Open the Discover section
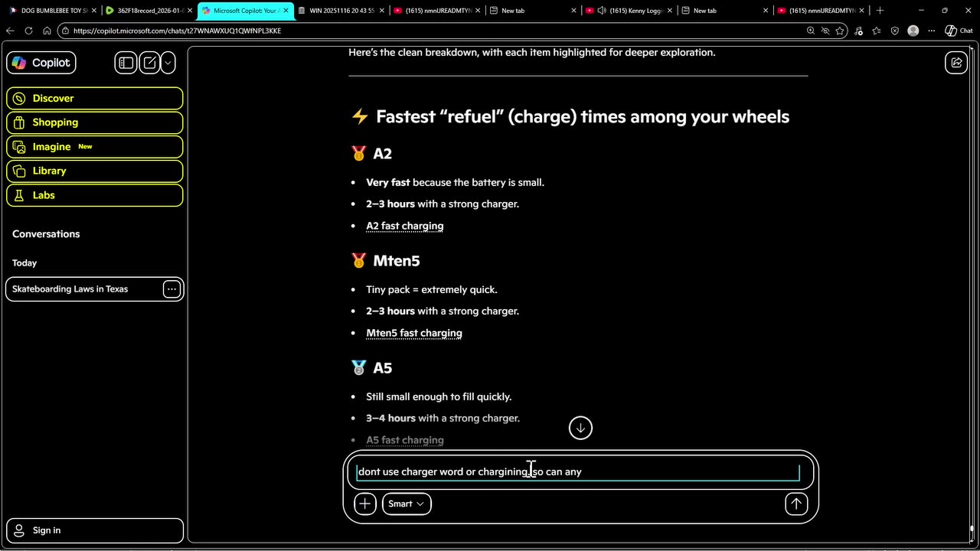Screen dimensions: 980x551 point(95,98)
